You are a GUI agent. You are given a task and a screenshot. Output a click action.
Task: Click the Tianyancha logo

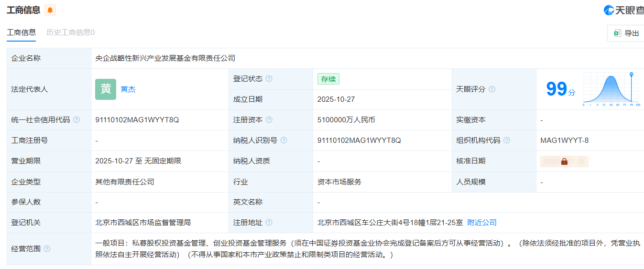pyautogui.click(x=623, y=10)
